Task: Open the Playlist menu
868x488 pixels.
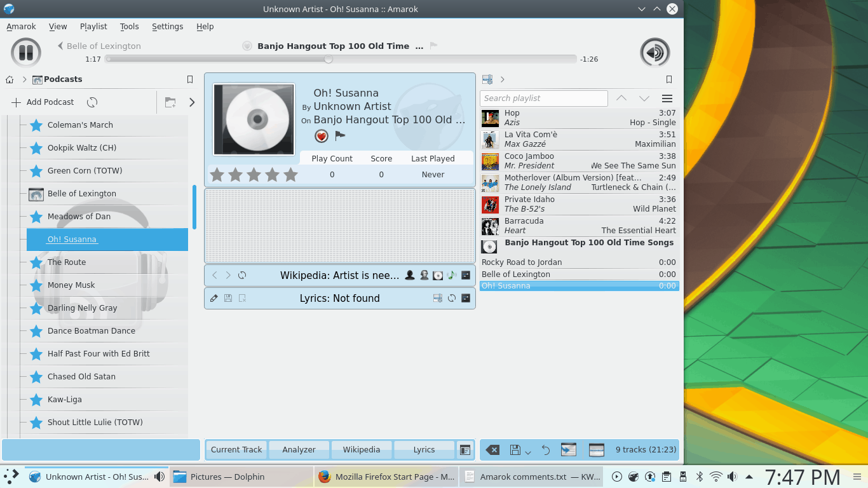Action: (93, 27)
